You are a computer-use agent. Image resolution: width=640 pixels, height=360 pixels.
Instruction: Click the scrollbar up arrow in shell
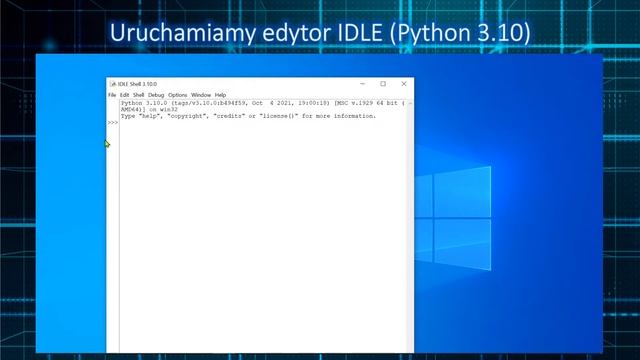(x=410, y=103)
